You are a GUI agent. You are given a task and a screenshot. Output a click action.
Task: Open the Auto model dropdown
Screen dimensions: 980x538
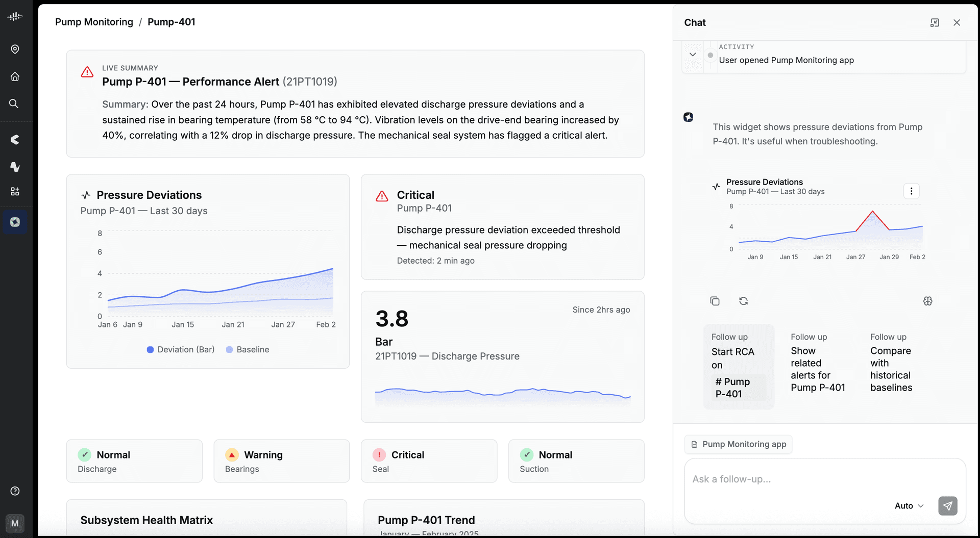coord(909,506)
